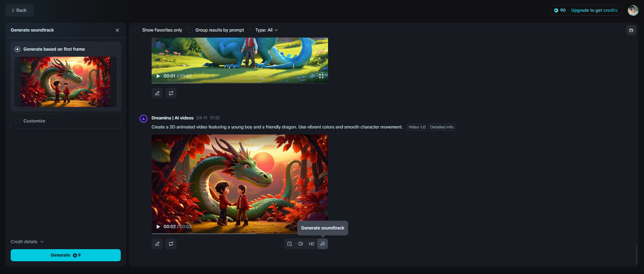The image size is (644, 274).
Task: Click the Generate soundtrack music note icon
Action: (323, 244)
